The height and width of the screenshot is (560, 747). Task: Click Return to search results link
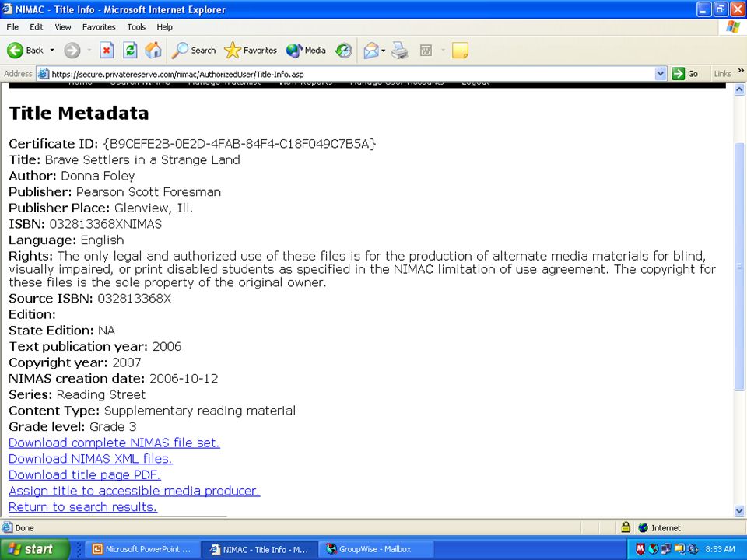(x=83, y=507)
